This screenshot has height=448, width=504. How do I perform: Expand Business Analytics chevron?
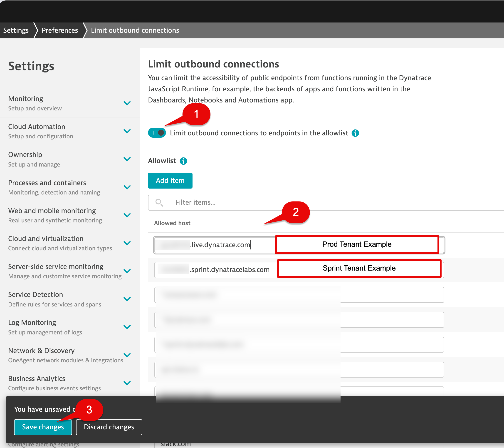127,383
